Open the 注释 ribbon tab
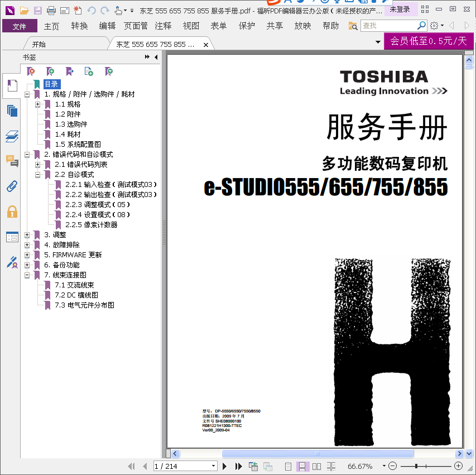476x475 pixels. (x=164, y=26)
